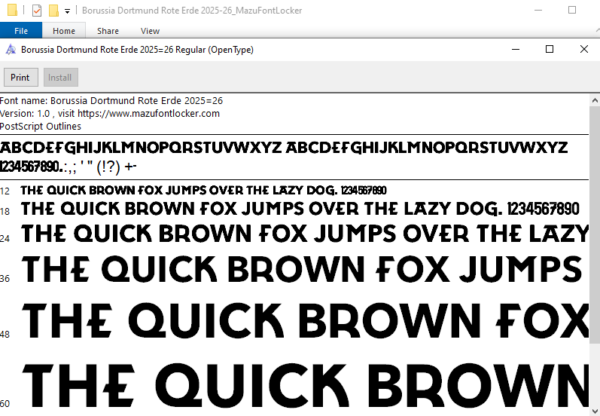Screen dimensions: 600x416
Task: Minimize the Explorer window
Action: tap(538, 10)
